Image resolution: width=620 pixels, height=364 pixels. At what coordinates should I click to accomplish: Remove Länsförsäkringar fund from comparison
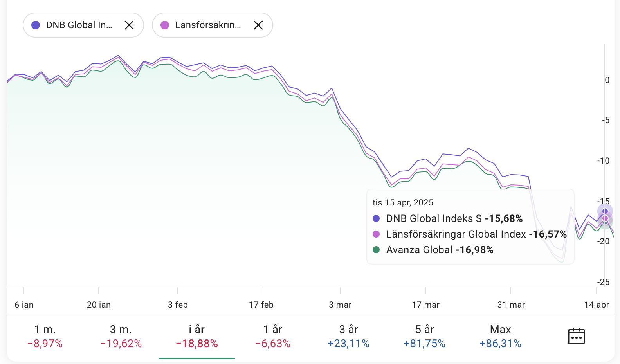pyautogui.click(x=258, y=25)
